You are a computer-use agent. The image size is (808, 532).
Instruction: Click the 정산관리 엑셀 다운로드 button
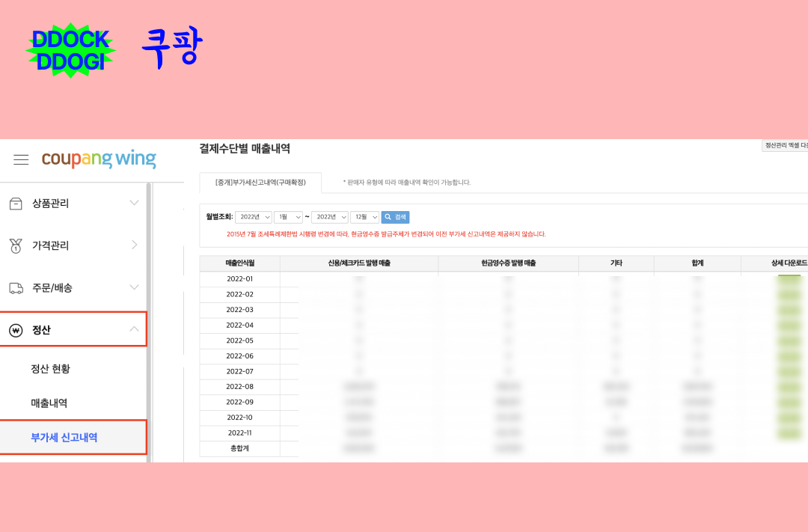point(786,144)
